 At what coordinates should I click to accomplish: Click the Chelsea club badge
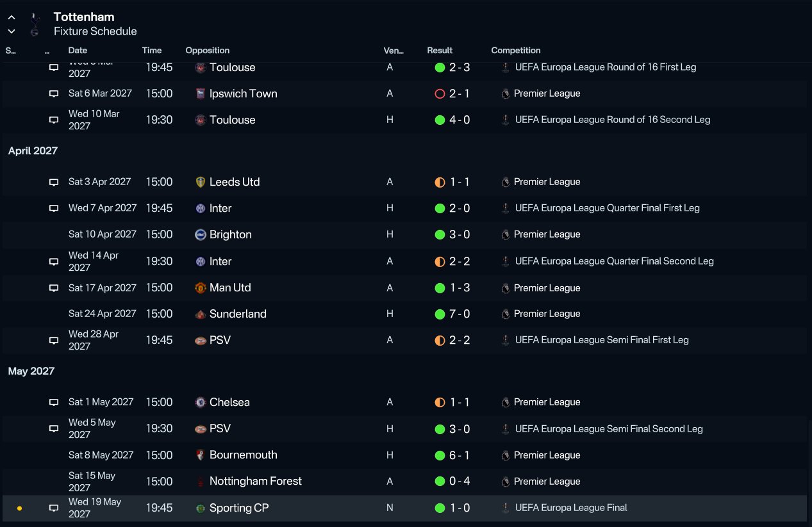201,402
